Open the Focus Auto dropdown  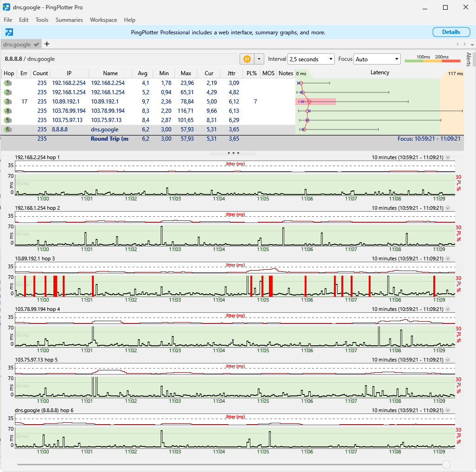point(377,59)
